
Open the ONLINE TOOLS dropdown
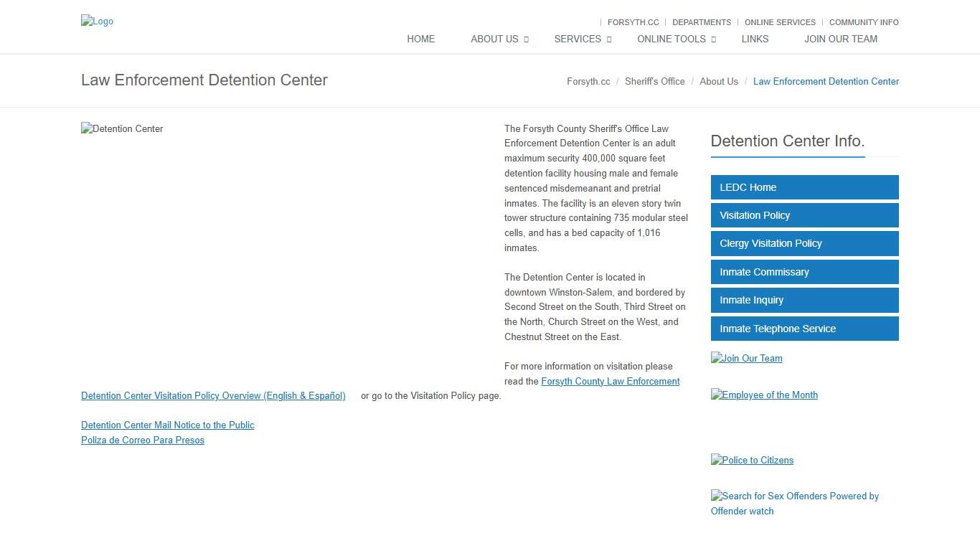(x=671, y=39)
